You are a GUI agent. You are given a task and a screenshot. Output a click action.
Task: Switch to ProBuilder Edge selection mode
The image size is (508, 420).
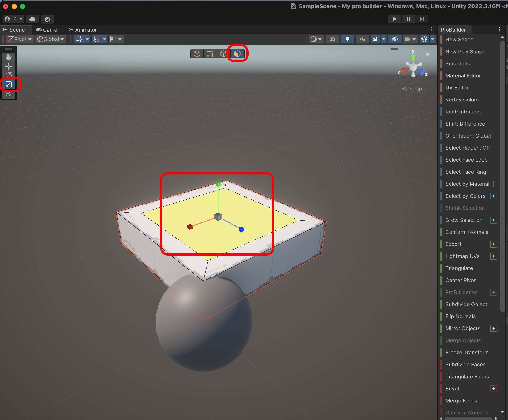[x=223, y=54]
